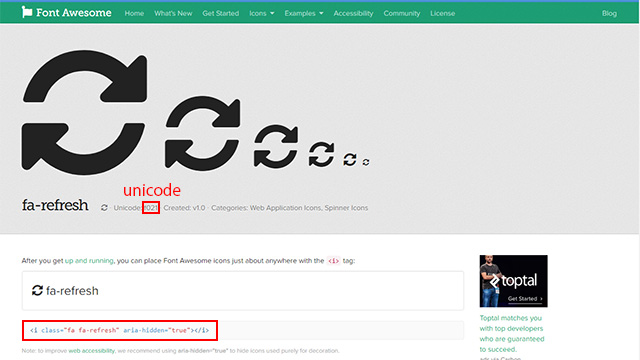Go to the Blog link
The width and height of the screenshot is (640, 360).
click(609, 13)
